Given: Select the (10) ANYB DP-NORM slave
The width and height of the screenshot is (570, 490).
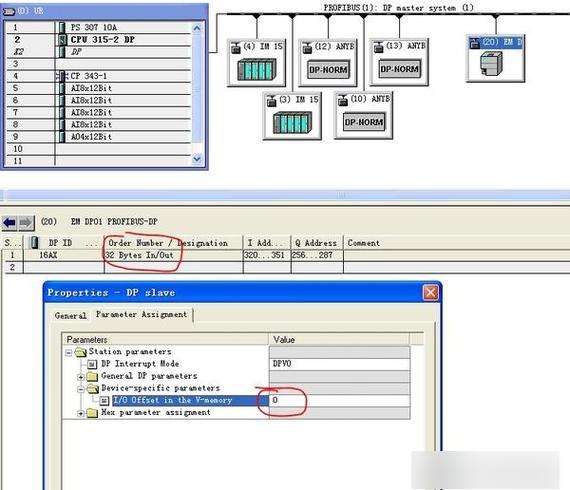Looking at the screenshot, I should [x=364, y=115].
